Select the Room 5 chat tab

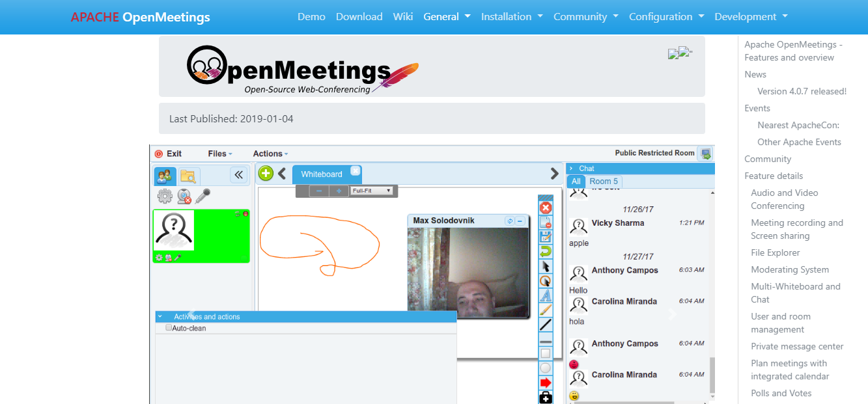[604, 182]
